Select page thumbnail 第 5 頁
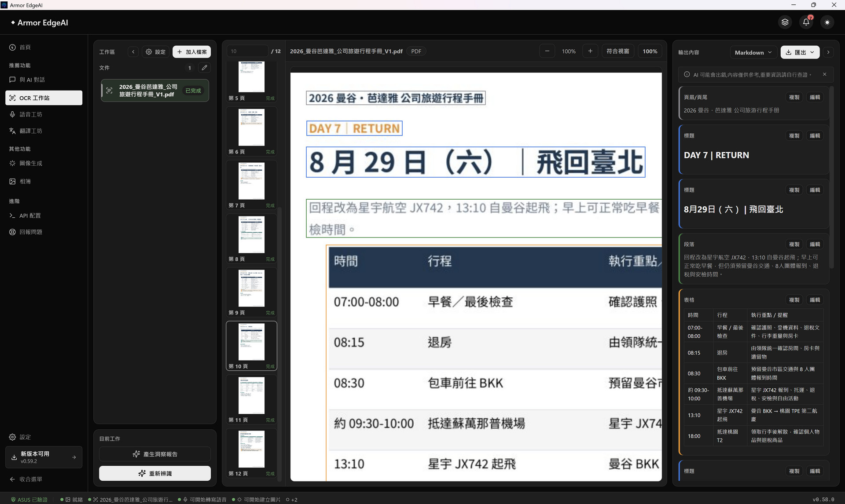Image resolution: width=845 pixels, height=504 pixels. [251, 81]
